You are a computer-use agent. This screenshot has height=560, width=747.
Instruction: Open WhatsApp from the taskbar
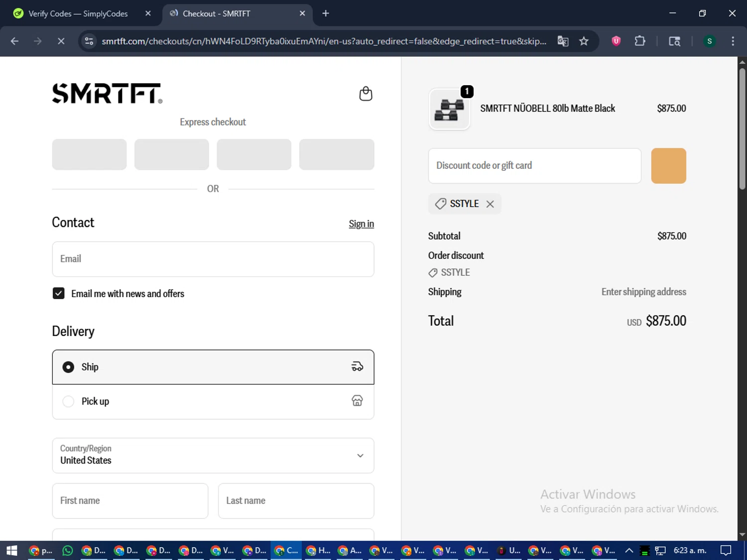click(x=67, y=551)
